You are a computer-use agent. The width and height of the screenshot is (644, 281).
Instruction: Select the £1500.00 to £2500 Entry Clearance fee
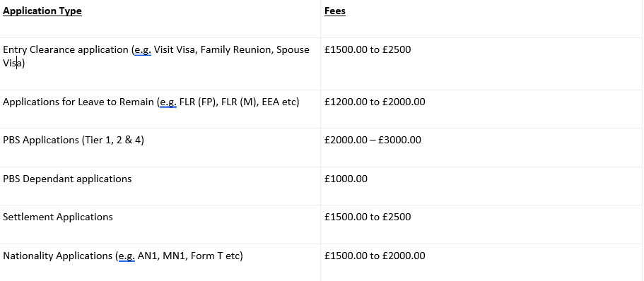(368, 49)
